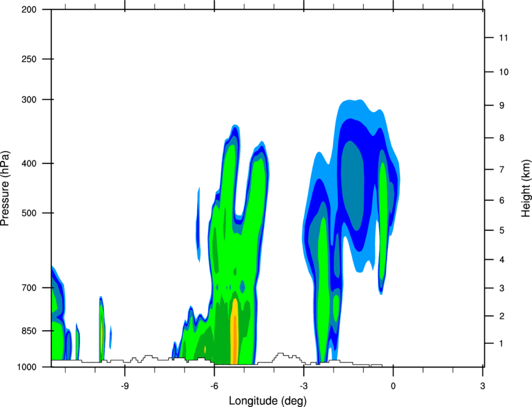The height and width of the screenshot is (407, 532).
Task: Click the -3 longitude tick label
Action: [304, 386]
